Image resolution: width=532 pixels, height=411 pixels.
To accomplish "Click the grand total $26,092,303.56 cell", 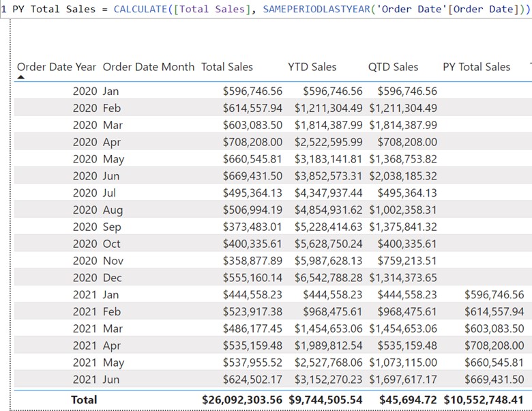I will coord(242,399).
